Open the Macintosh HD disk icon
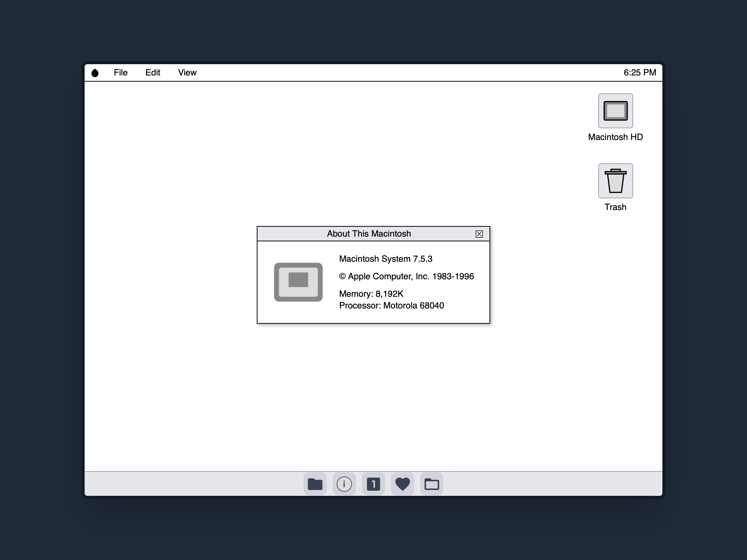Viewport: 747px width, 560px height. [615, 111]
